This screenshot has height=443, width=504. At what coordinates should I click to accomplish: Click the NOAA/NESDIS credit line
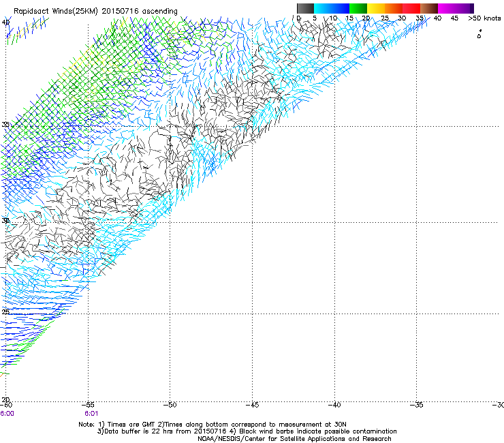click(294, 439)
